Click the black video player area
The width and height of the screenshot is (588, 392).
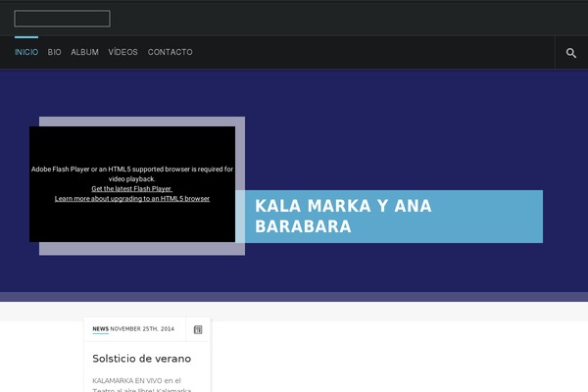(132, 184)
